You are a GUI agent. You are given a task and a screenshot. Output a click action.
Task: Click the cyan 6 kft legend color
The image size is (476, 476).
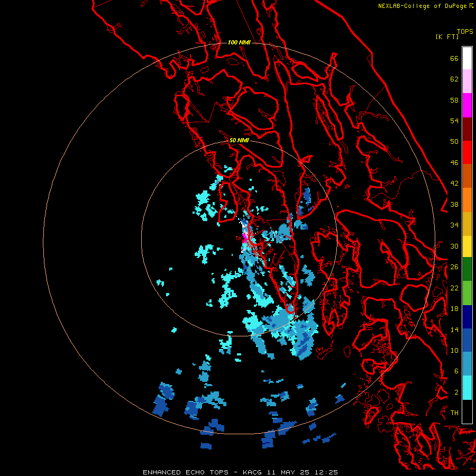tap(467, 387)
